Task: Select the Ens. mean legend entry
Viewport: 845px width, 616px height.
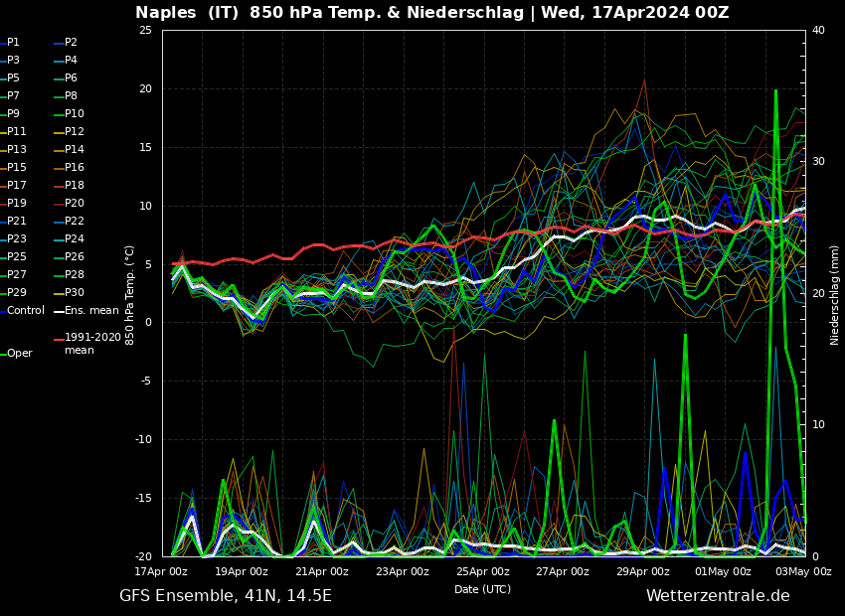Action: 86,310
